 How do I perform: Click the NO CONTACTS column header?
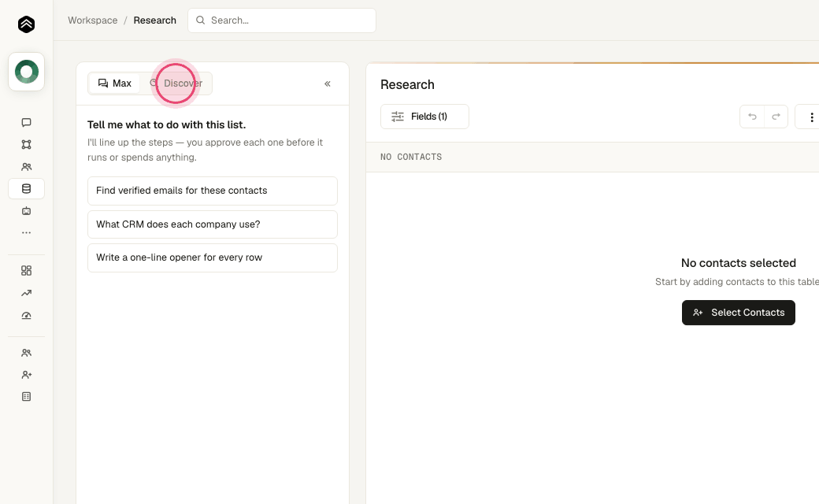click(x=411, y=157)
